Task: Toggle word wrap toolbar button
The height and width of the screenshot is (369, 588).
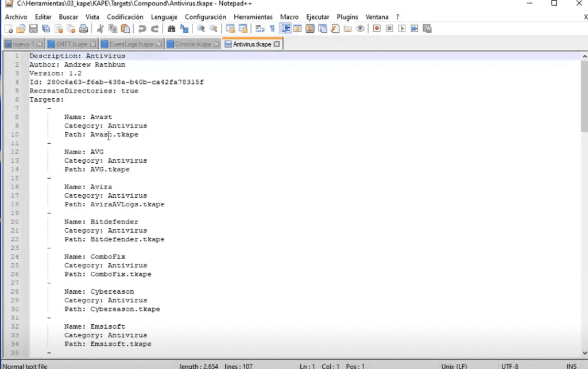Action: coord(260,29)
